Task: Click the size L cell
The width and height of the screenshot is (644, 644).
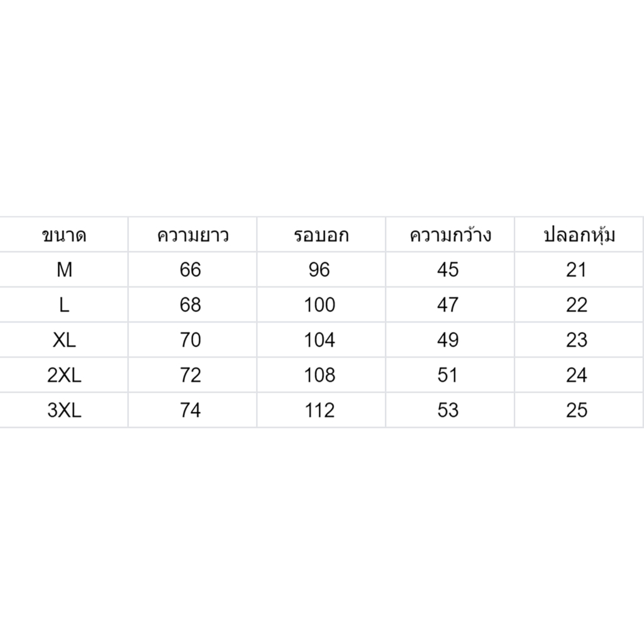Action: (x=64, y=305)
